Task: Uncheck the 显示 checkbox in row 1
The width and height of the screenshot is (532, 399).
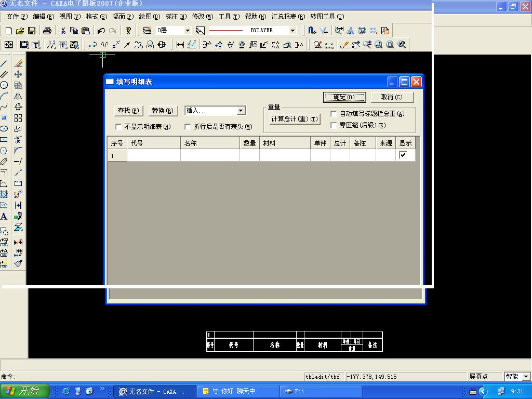Action: (x=403, y=155)
